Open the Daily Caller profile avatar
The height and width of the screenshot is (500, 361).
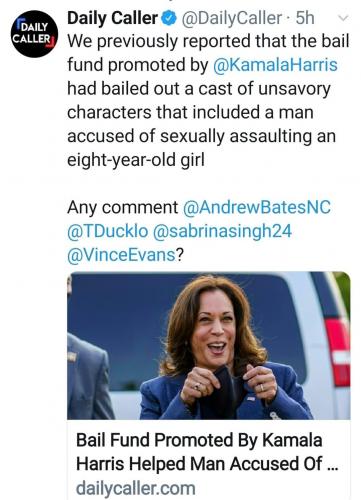(34, 34)
